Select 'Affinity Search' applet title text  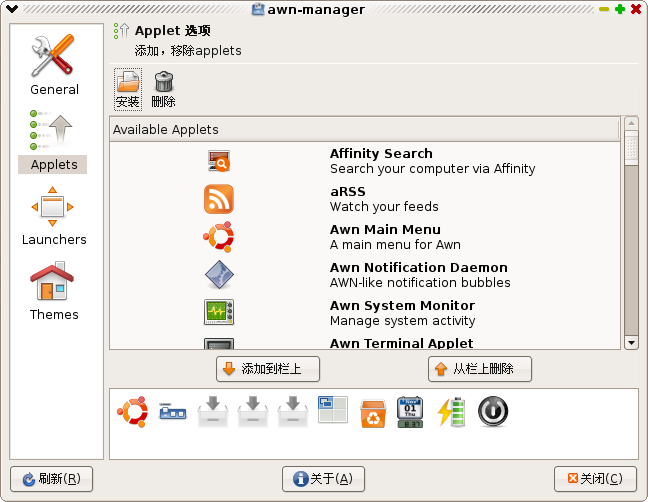click(381, 153)
